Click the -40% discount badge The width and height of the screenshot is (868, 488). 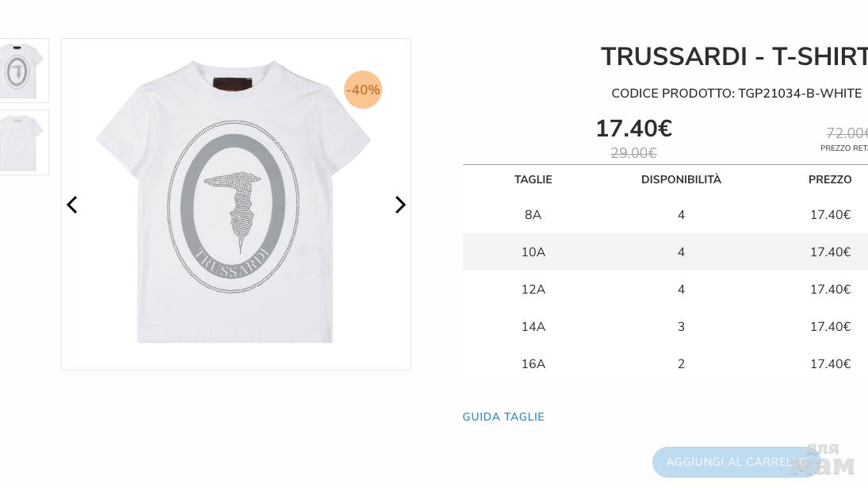click(x=363, y=90)
